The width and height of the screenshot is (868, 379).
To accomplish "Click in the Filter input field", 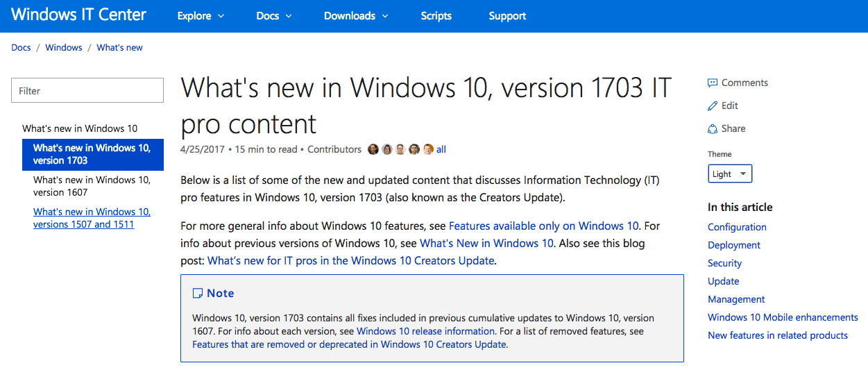I will (87, 90).
